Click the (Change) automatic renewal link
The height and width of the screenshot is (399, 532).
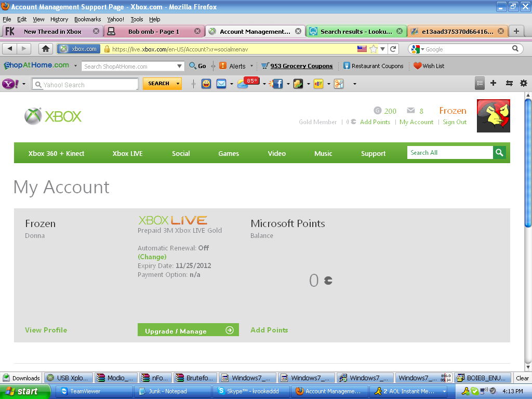click(152, 257)
